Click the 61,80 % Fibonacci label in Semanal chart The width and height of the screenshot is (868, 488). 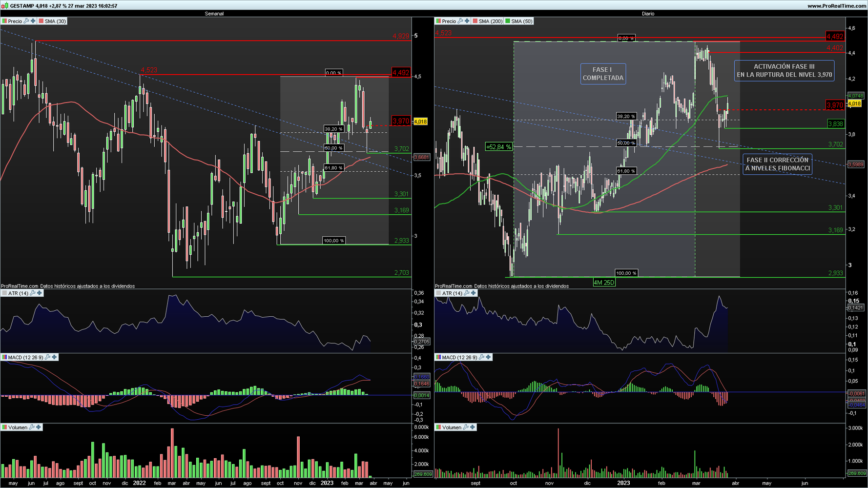click(x=333, y=168)
